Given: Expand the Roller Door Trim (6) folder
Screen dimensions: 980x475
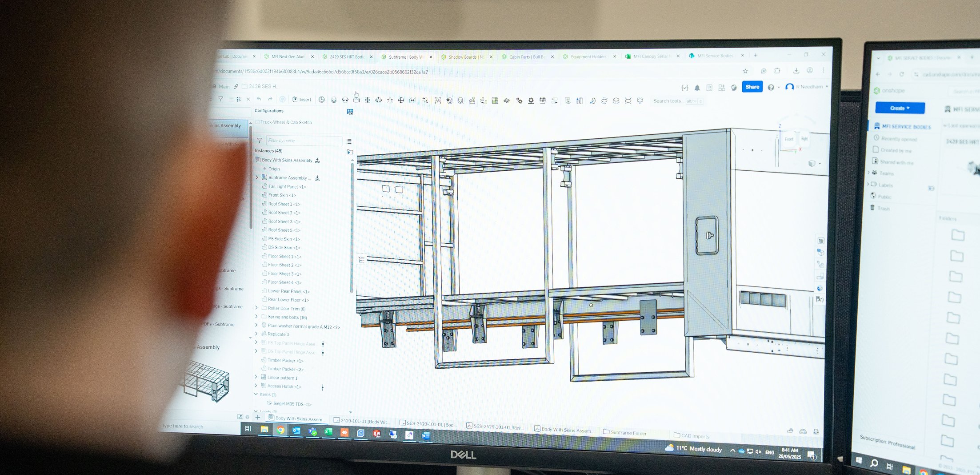Looking at the screenshot, I should (x=256, y=308).
